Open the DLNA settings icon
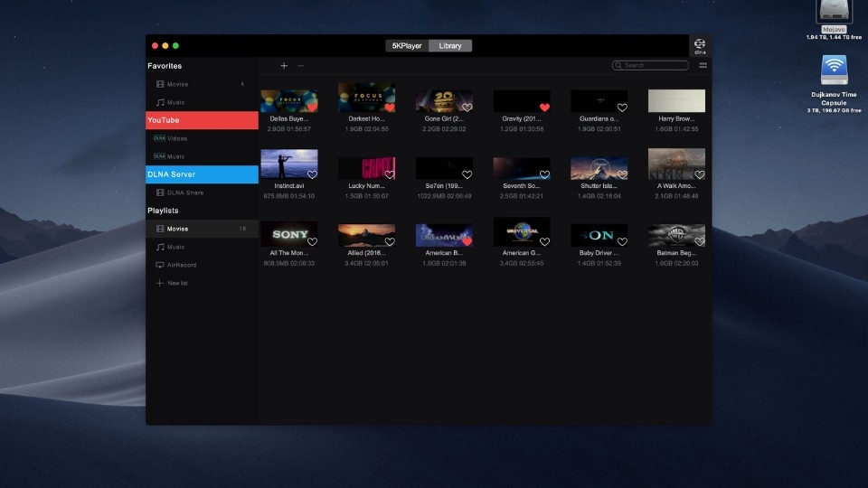Screen dimensions: 868x488 (700, 46)
